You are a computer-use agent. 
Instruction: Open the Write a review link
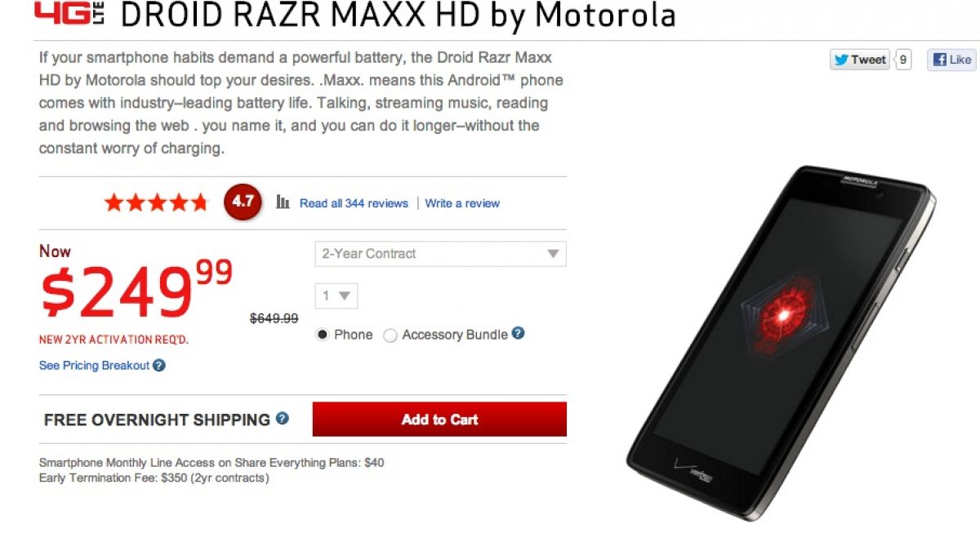point(462,203)
